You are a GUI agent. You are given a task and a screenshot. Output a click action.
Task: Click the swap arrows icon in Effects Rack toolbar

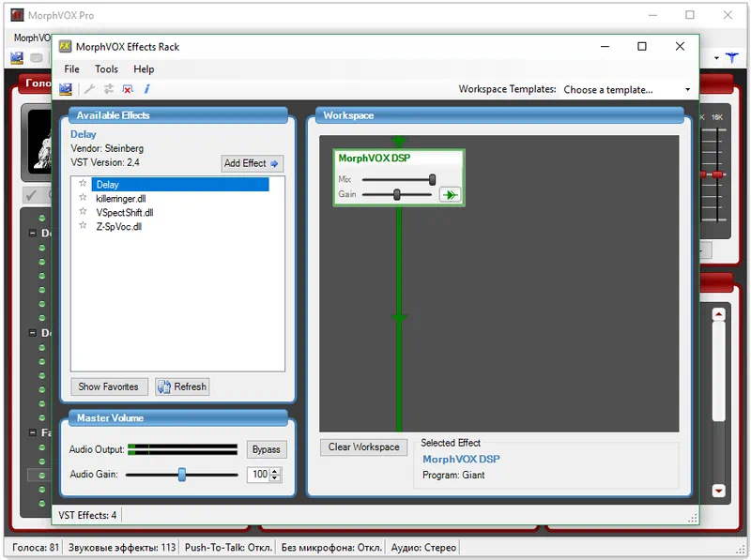coord(109,89)
